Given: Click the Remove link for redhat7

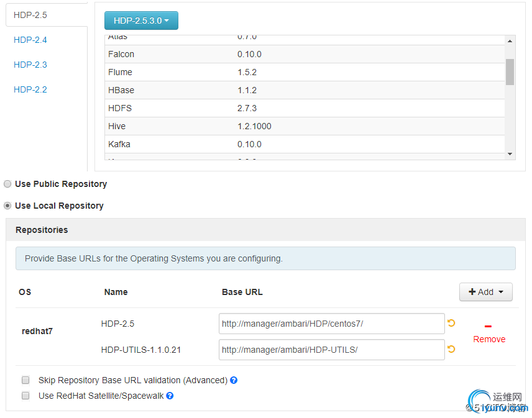Looking at the screenshot, I should (x=489, y=339).
